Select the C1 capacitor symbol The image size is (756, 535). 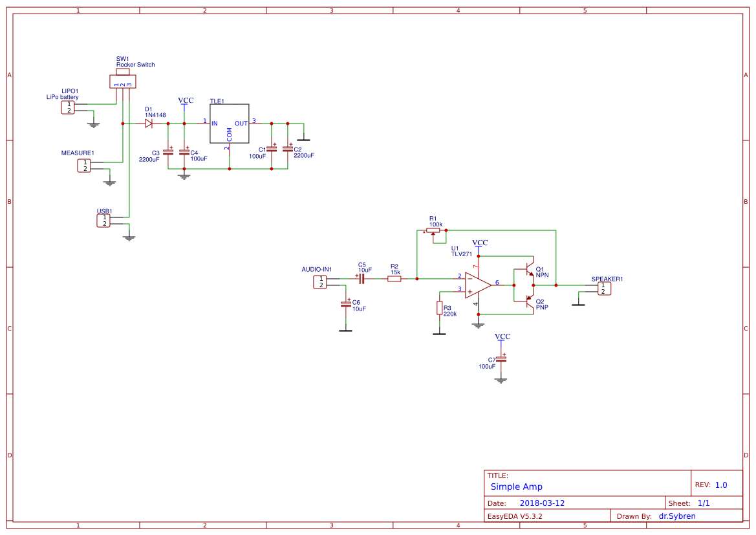coord(272,149)
